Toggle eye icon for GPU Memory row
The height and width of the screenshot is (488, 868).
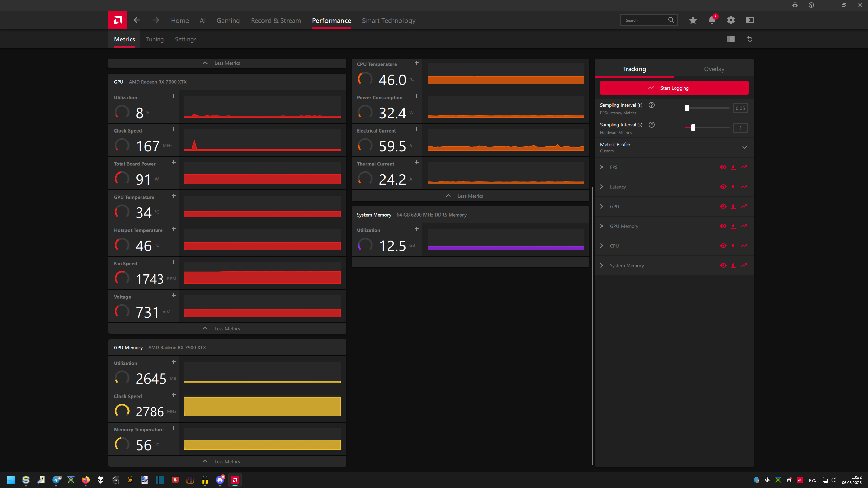723,226
